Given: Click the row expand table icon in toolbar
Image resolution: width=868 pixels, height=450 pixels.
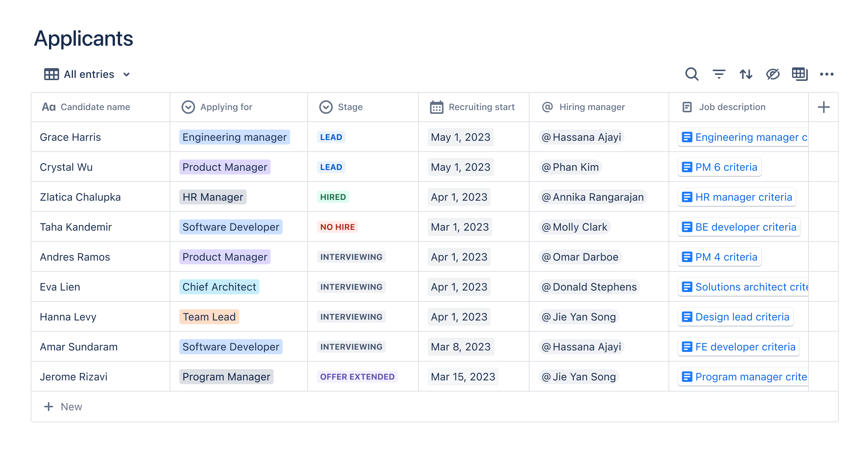Looking at the screenshot, I should [800, 74].
